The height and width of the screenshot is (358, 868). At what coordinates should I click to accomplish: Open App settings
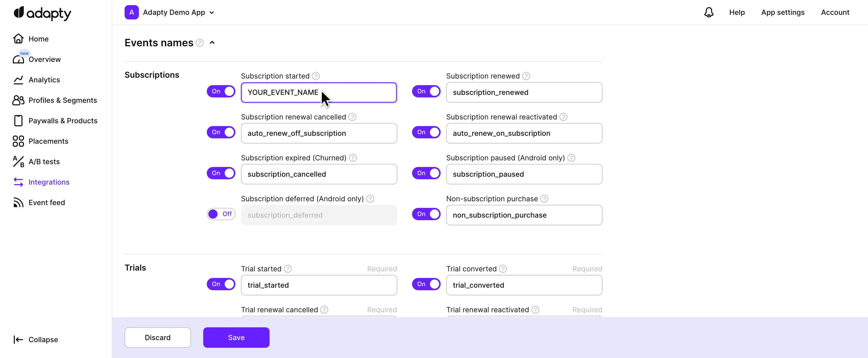(782, 12)
